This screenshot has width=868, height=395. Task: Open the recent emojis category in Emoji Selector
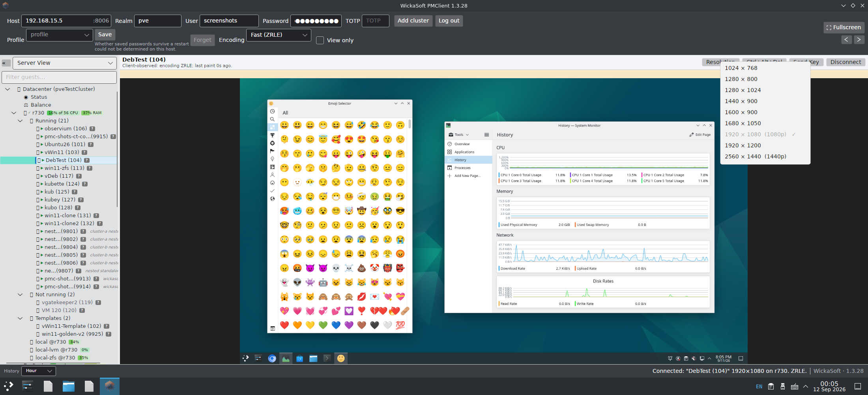pos(272,111)
